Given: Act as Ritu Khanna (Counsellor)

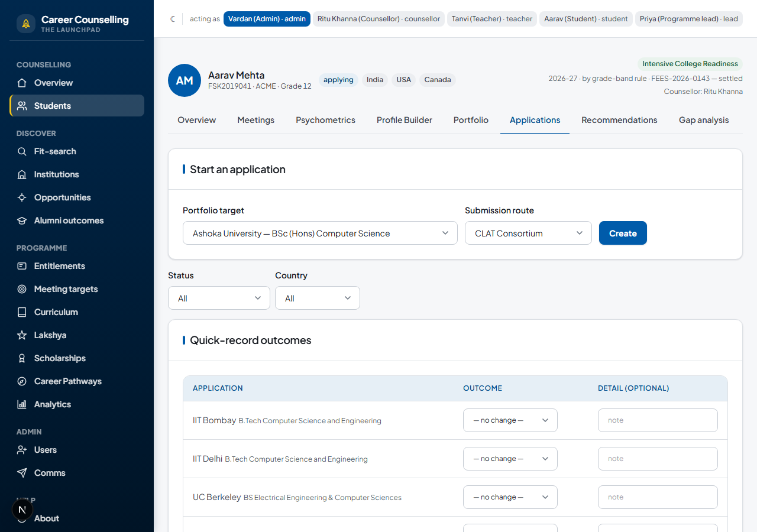Looking at the screenshot, I should tap(378, 19).
